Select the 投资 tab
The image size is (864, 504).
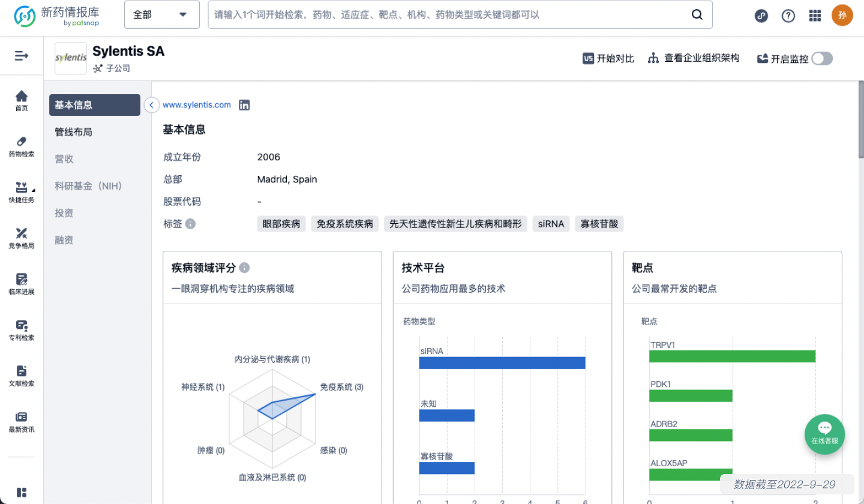95,213
